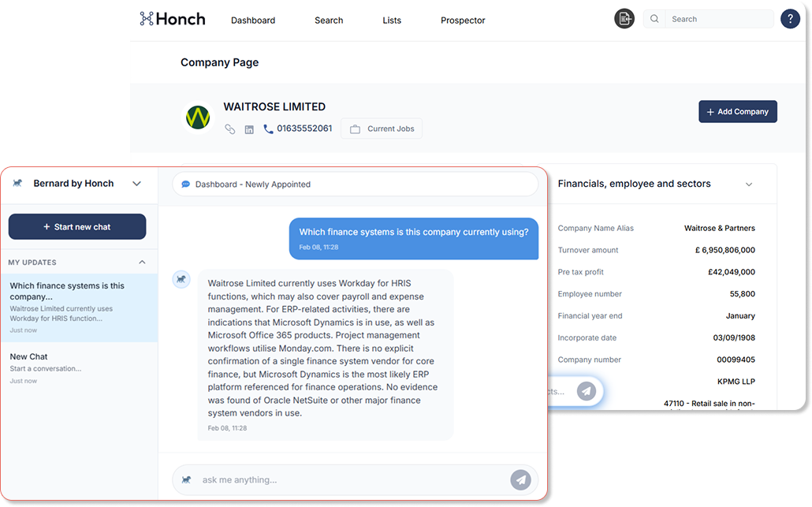This screenshot has height=507, width=812.
Task: Click the Honch logo
Action: point(173,19)
